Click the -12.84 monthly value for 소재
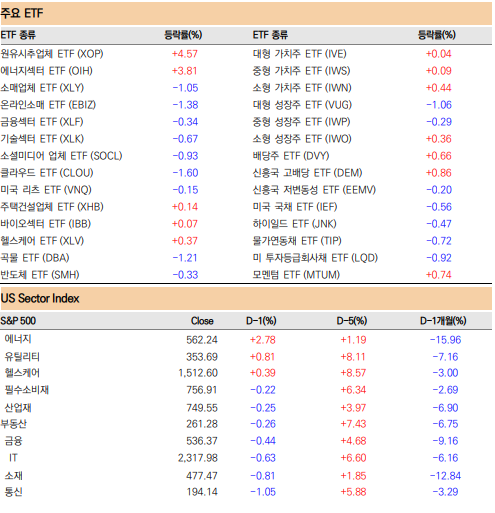This screenshot has height=513, width=495. point(445,476)
